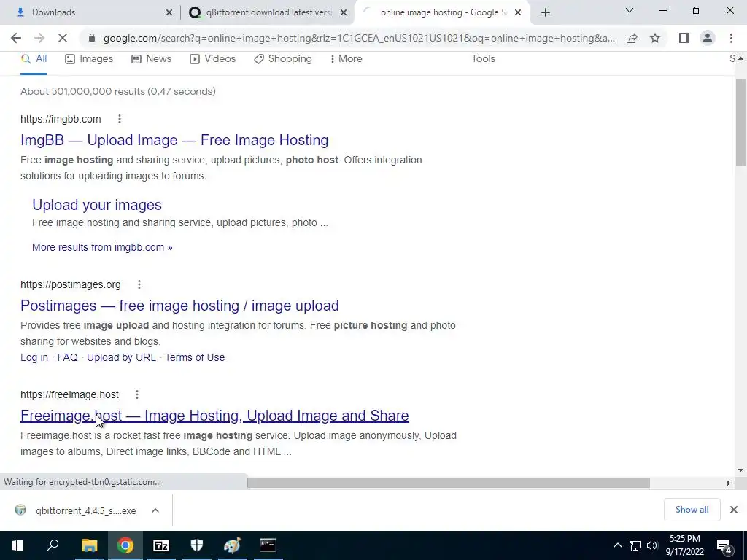Expand qbittorrent download item options chevron

click(x=155, y=510)
